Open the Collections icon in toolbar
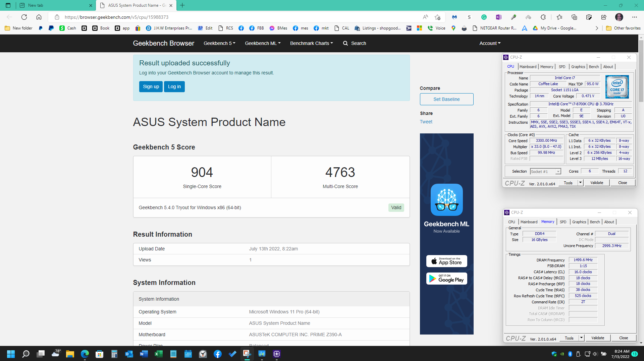The height and width of the screenshot is (361, 644). pos(574,17)
